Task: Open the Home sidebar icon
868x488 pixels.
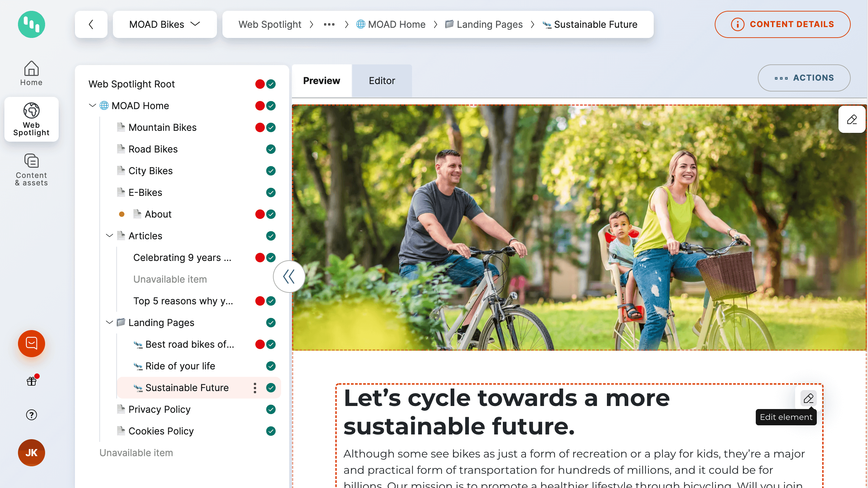Action: [x=31, y=73]
